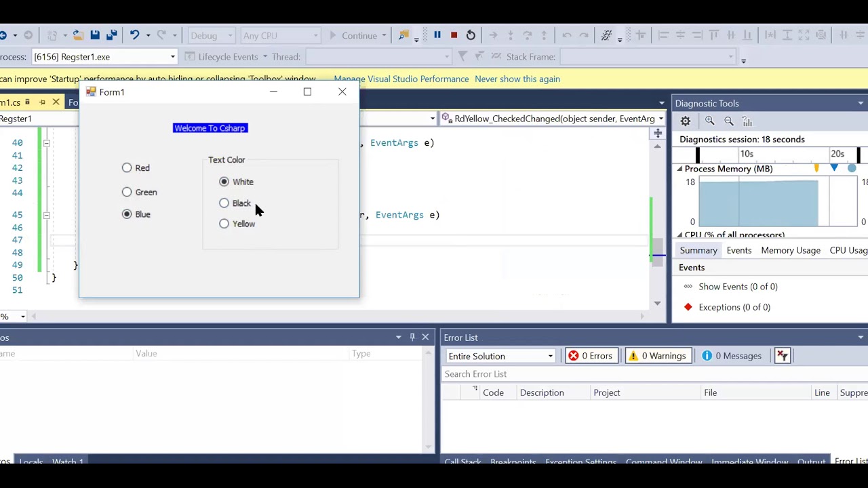The width and height of the screenshot is (868, 488).
Task: Click the hex display toggle icon
Action: (x=607, y=35)
